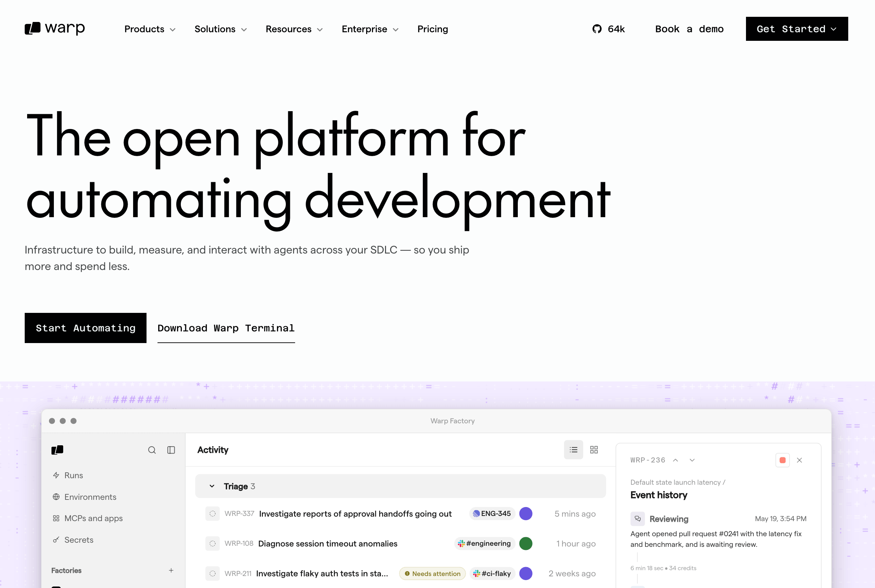Click Download Warp Terminal link

click(226, 329)
